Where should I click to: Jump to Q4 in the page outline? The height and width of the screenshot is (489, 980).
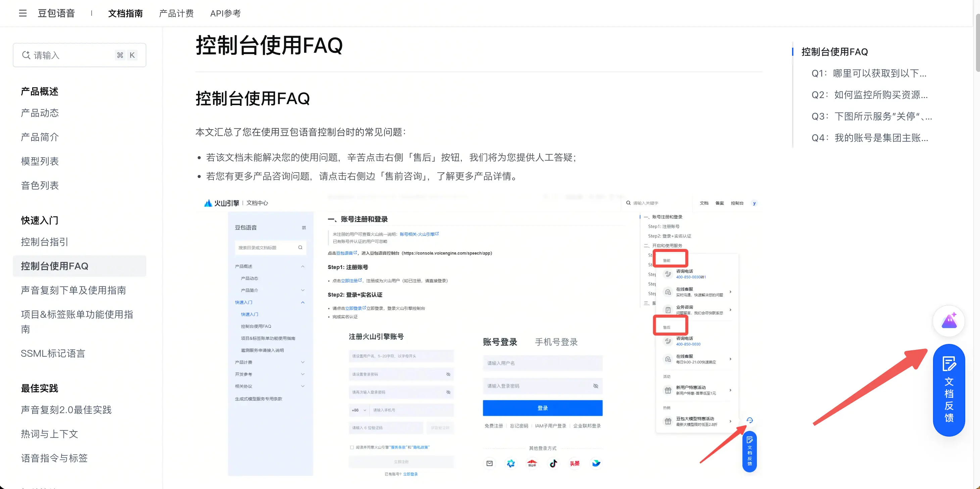870,138
